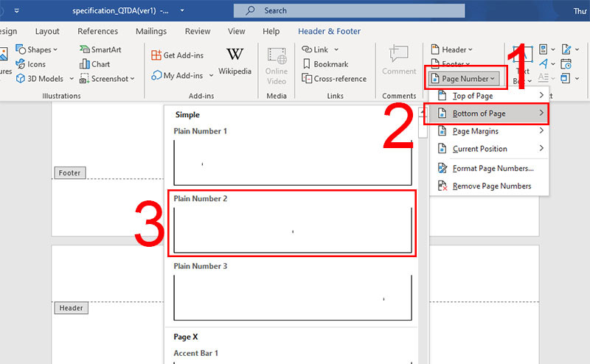Insert Icons from the Illustrations group
This screenshot has width=590, height=364.
point(30,64)
